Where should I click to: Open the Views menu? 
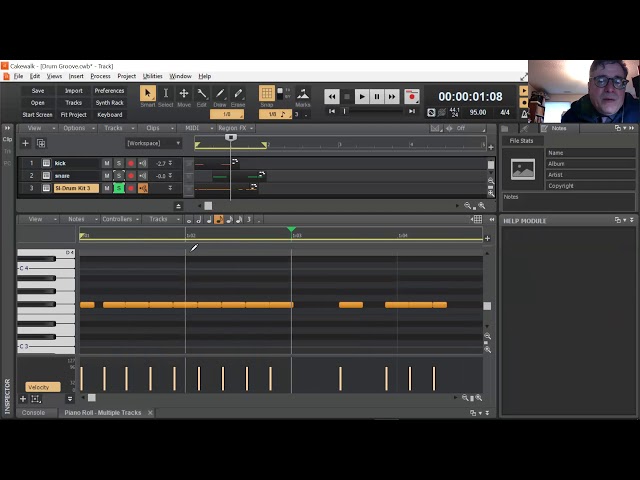54,76
